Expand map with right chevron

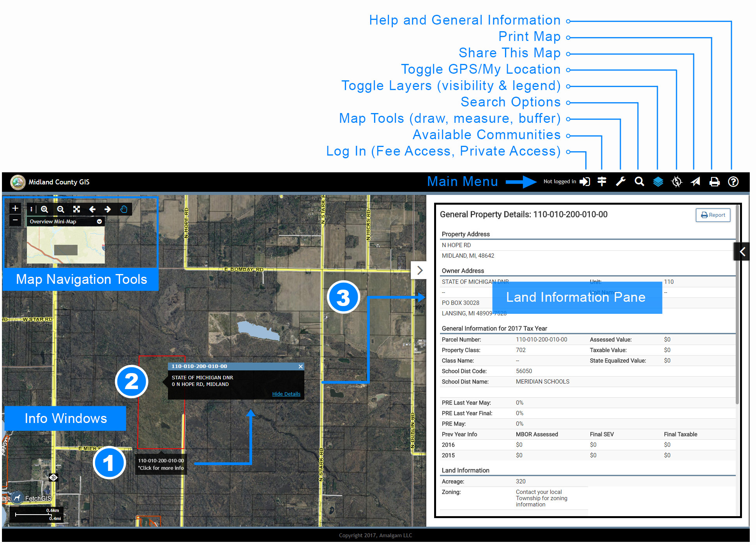tap(420, 271)
